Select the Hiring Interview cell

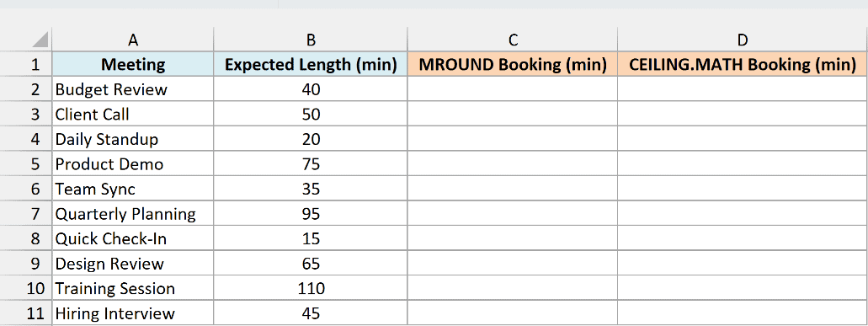click(133, 313)
